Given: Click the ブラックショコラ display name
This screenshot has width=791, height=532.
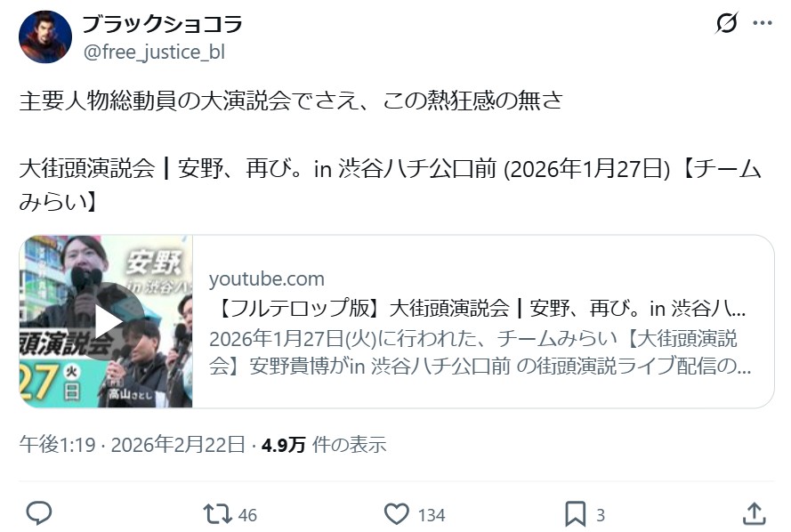Looking at the screenshot, I should pos(163,23).
